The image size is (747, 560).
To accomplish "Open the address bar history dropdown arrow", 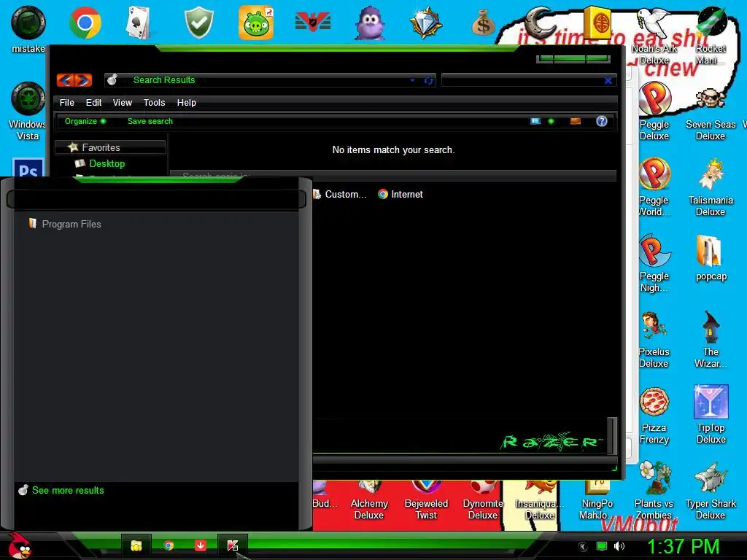I will [413, 80].
